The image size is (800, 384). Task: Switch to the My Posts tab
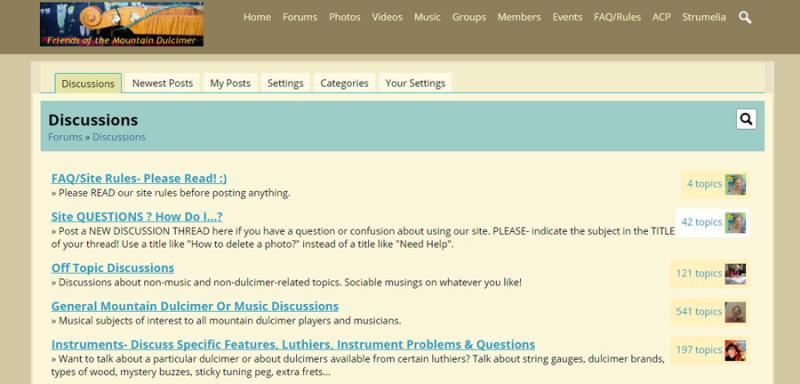point(230,83)
